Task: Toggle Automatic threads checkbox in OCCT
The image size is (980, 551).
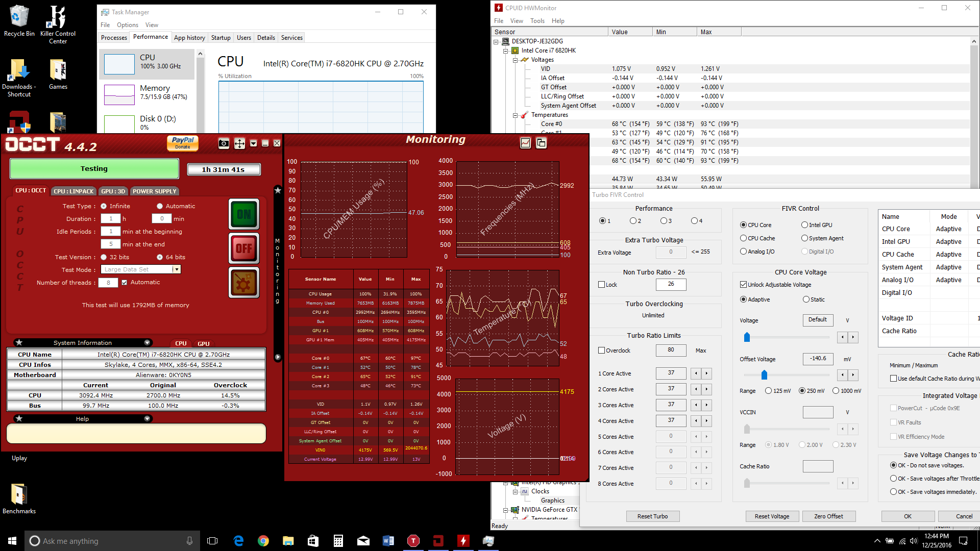Action: click(124, 282)
